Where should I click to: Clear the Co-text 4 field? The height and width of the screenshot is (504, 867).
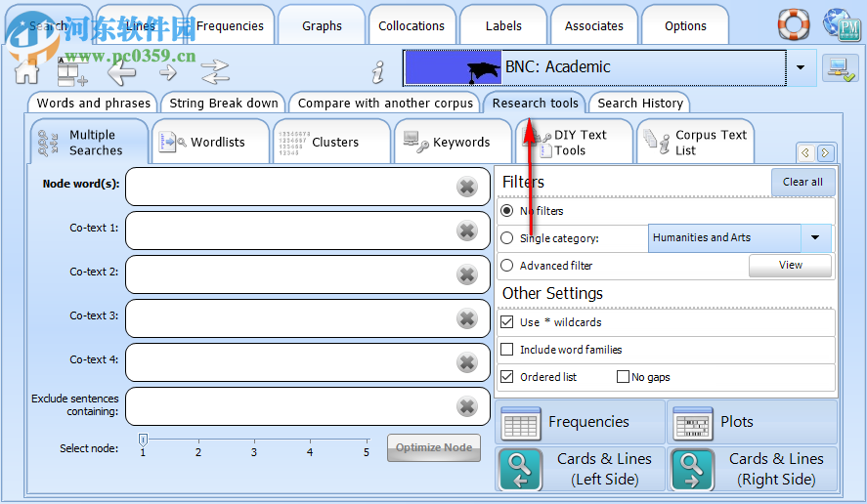pos(467,362)
